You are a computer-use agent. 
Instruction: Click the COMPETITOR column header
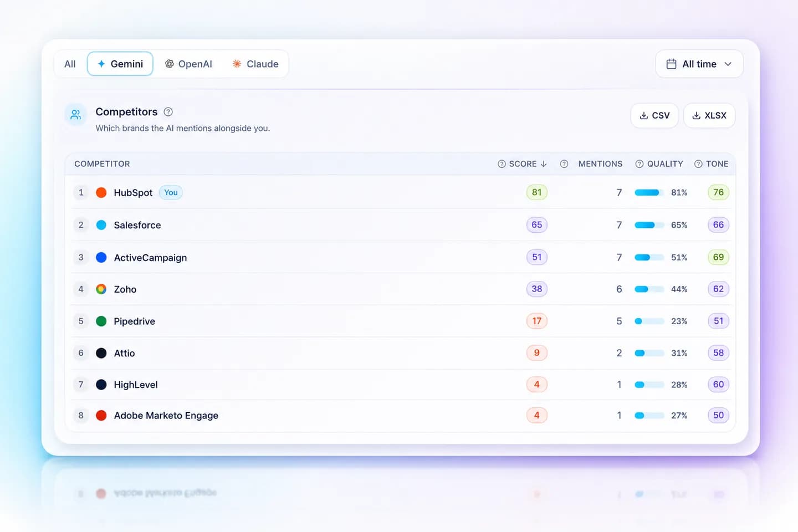102,164
